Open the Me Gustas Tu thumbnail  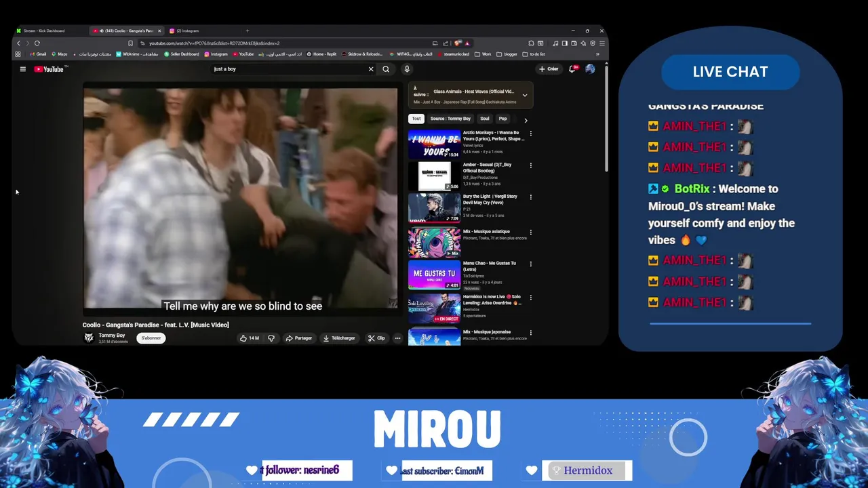coord(434,274)
